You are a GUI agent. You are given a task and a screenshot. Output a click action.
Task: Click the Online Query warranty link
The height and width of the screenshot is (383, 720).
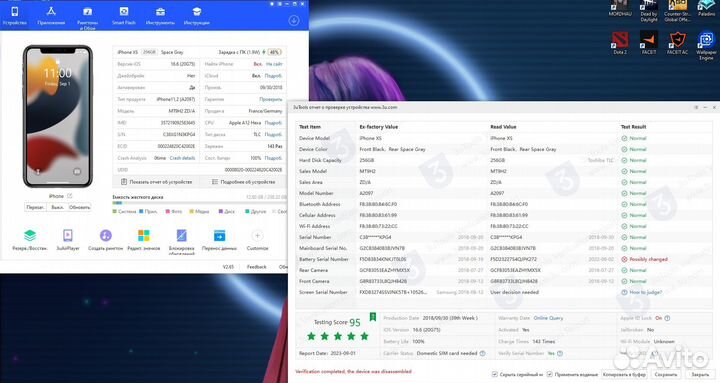[548, 318]
